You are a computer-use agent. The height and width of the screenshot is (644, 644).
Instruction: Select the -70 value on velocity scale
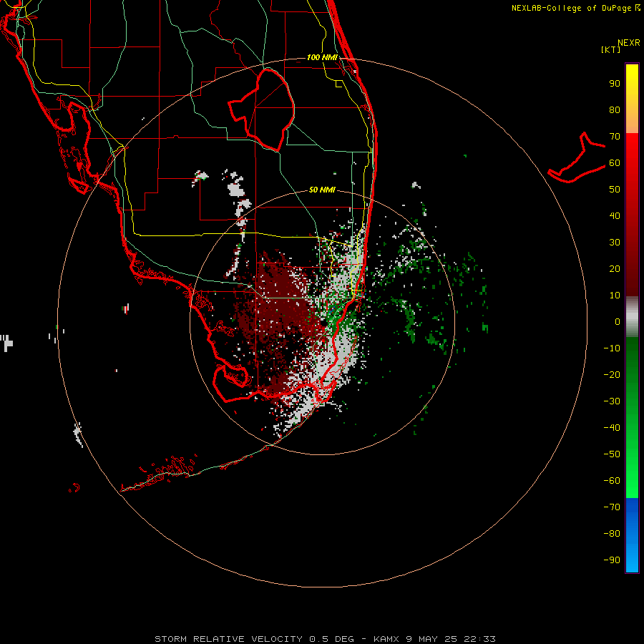click(612, 507)
